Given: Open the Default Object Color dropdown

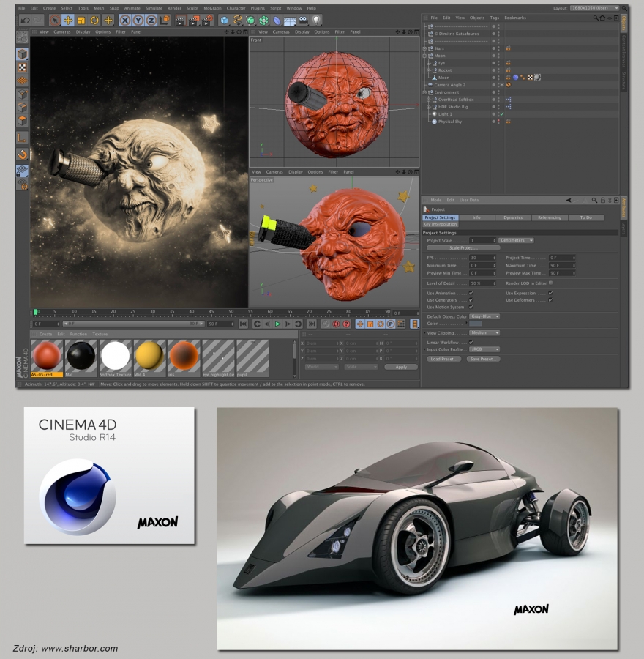Looking at the screenshot, I should 484,316.
